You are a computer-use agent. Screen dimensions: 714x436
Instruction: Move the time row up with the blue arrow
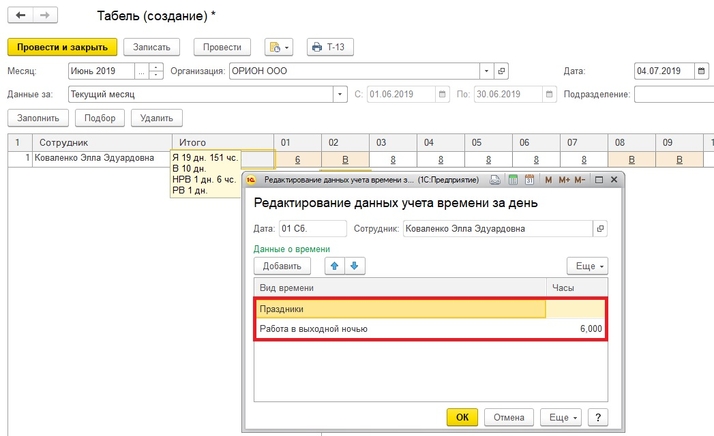pos(335,266)
